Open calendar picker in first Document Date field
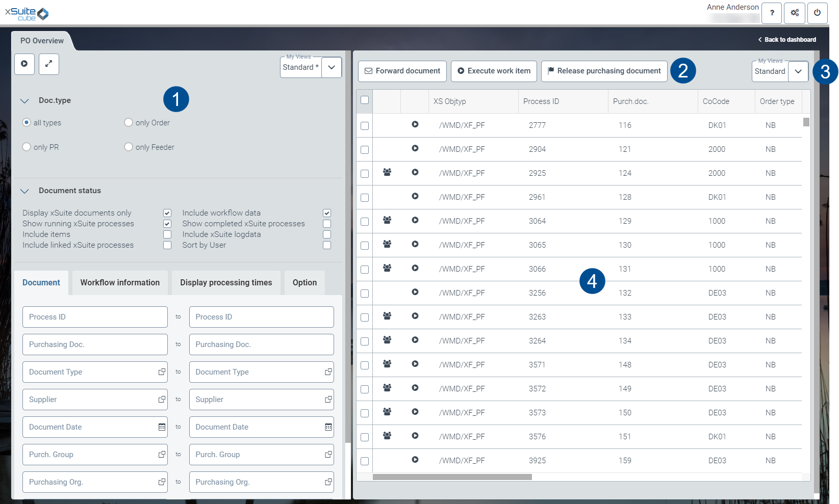The image size is (839, 504). [x=162, y=427]
